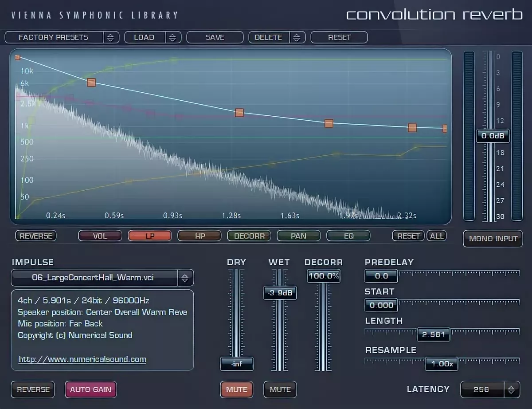Click the 10k frequency axis label

[x=27, y=71]
